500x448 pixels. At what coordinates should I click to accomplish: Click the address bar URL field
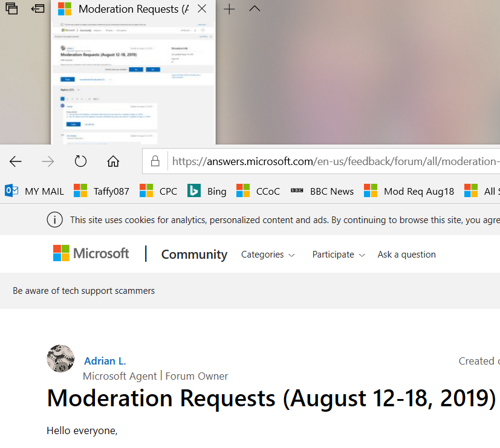(x=333, y=161)
